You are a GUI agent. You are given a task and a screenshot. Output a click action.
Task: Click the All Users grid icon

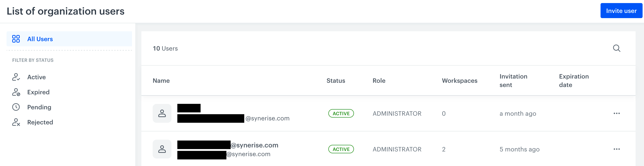[x=16, y=39]
